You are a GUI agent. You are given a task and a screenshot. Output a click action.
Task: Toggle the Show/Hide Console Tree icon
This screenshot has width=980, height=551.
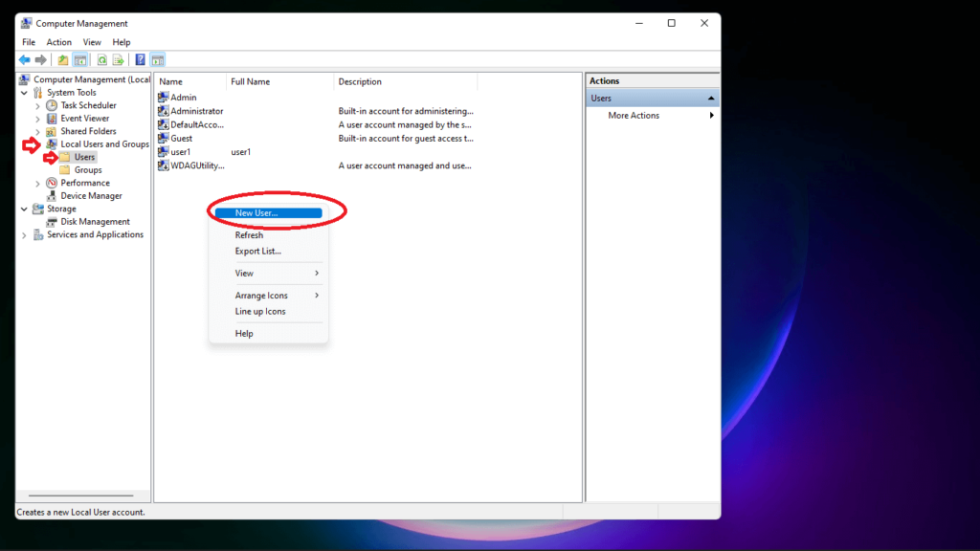click(80, 59)
